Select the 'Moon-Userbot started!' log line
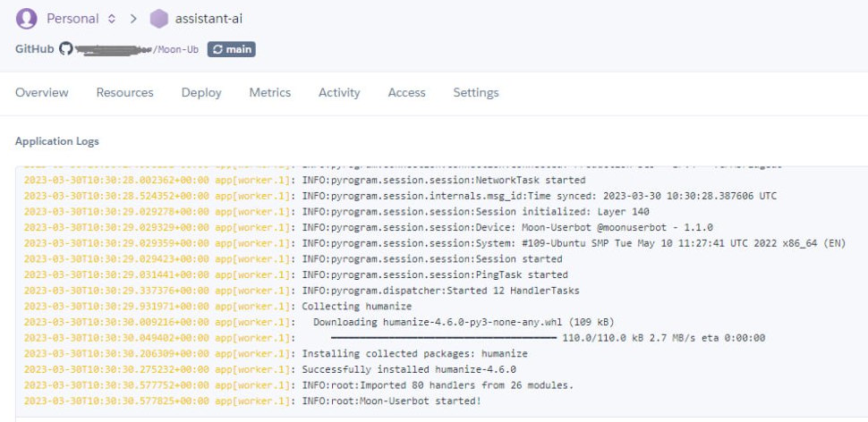This screenshot has height=422, width=868. (x=391, y=400)
